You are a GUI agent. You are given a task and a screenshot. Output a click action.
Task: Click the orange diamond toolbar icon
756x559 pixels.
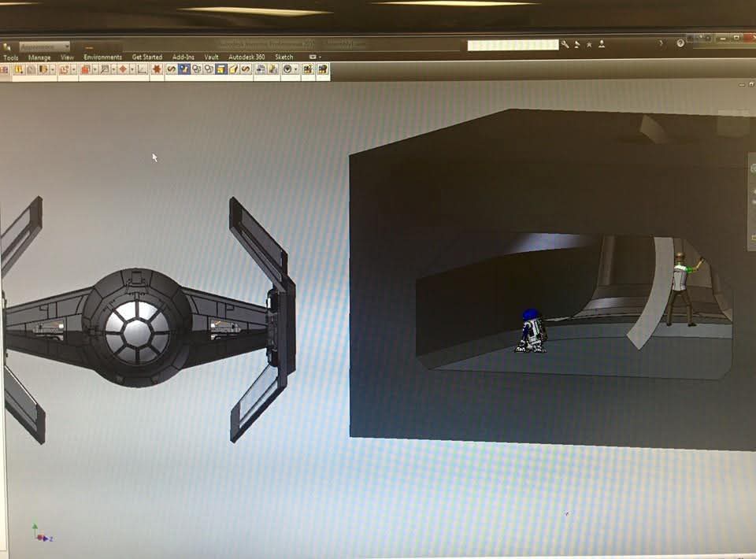(123, 70)
